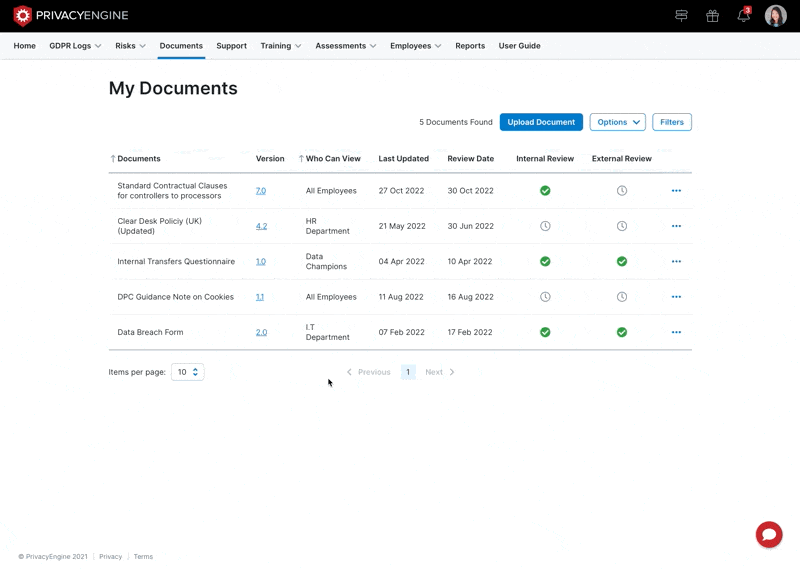Open row actions for DPC Guidance Note
The width and height of the screenshot is (800, 569).
click(x=676, y=296)
